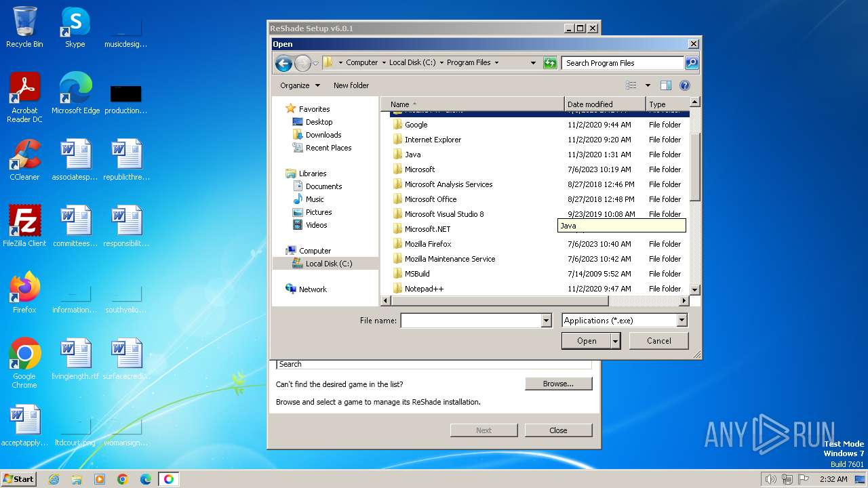Select the Java folder row

click(540, 155)
